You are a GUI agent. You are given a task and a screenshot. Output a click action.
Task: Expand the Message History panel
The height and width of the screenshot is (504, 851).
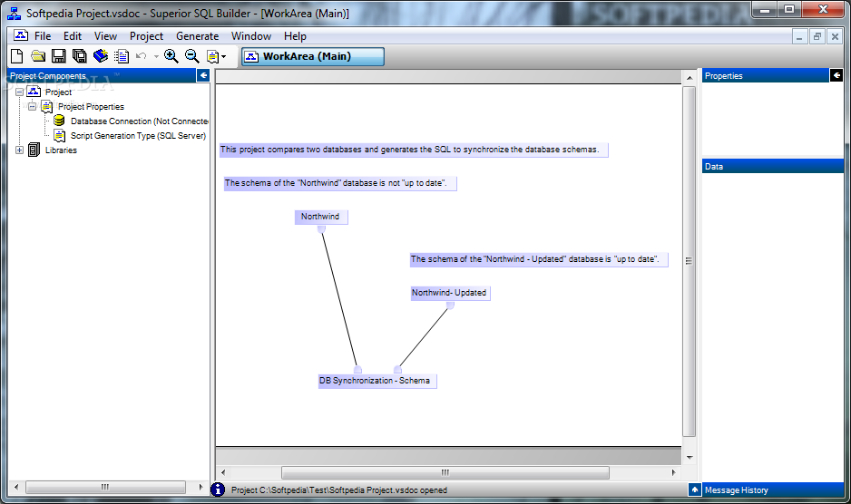[x=695, y=489]
